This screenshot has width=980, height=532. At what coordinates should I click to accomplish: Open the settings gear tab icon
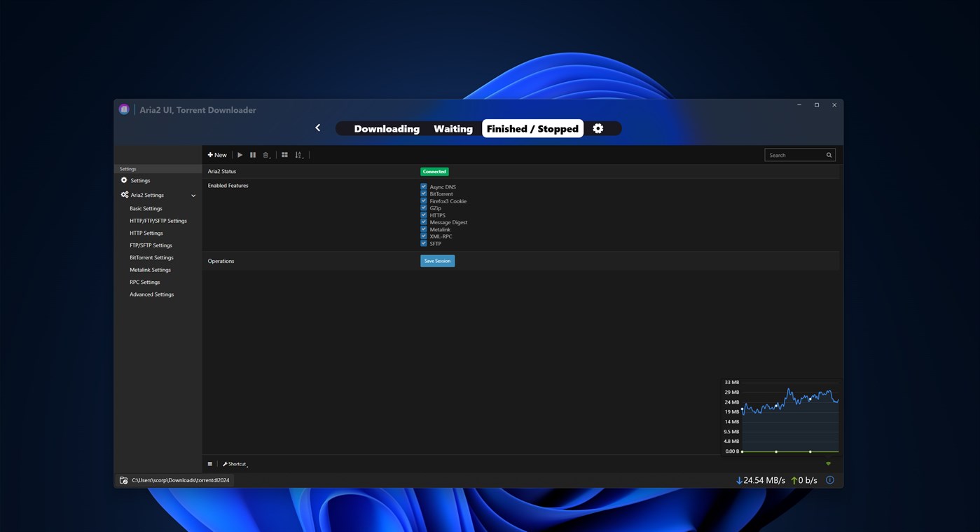[598, 128]
